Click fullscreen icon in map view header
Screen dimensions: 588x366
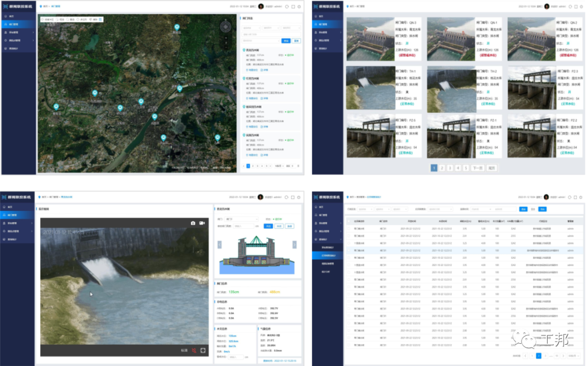[x=293, y=7]
